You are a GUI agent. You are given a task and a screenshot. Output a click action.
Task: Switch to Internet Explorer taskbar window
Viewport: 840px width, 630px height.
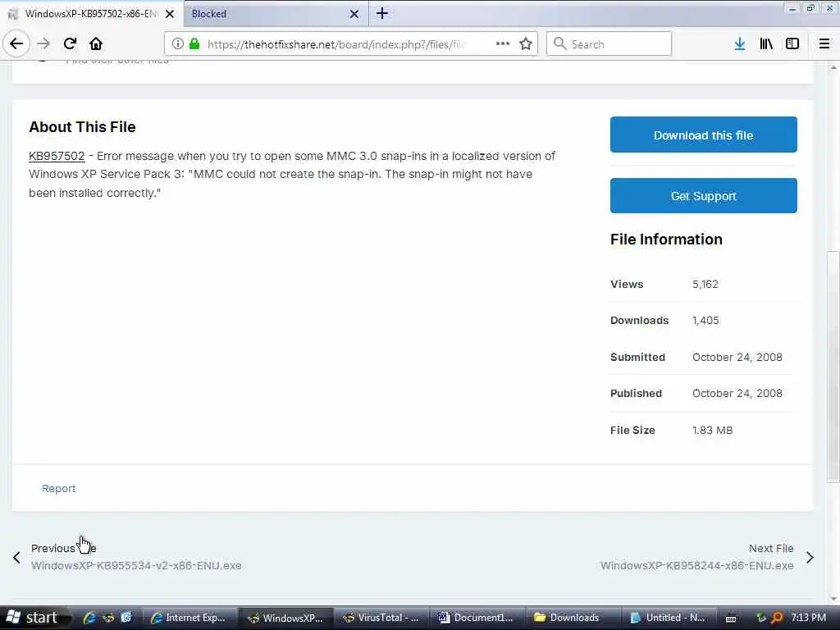[x=189, y=618]
